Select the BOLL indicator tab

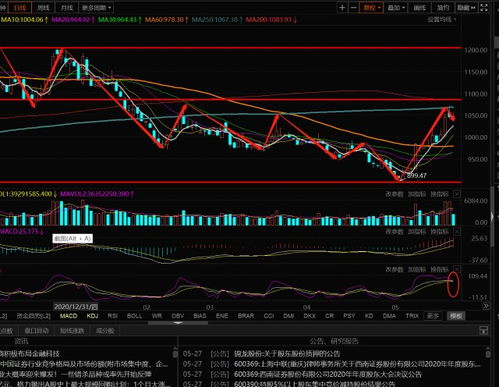(x=134, y=316)
